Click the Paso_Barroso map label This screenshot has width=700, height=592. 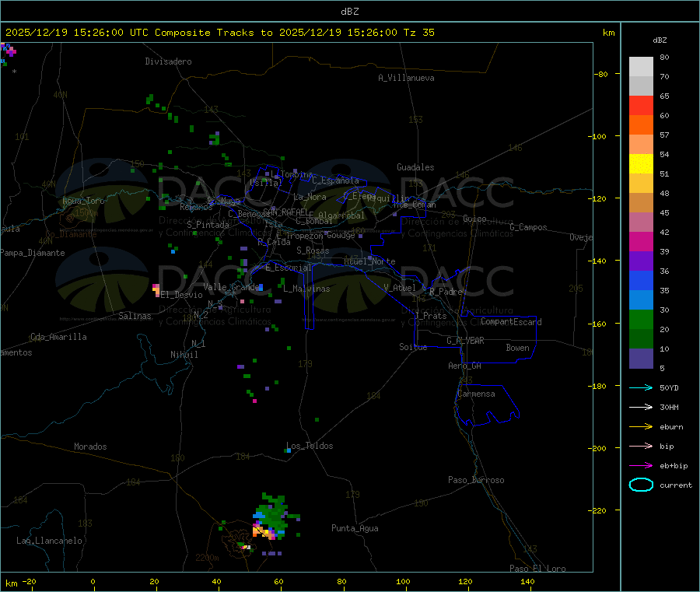(x=476, y=480)
